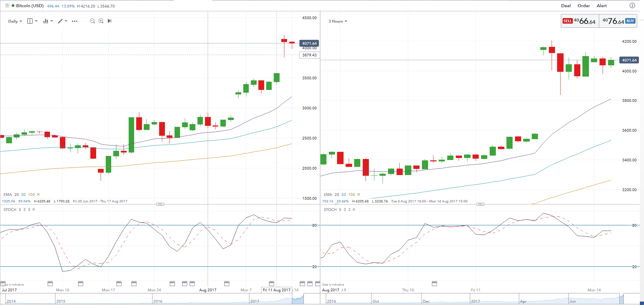Click the Fri 11 Aug 2017 date label
The width and height of the screenshot is (644, 305).
[x=276, y=290]
